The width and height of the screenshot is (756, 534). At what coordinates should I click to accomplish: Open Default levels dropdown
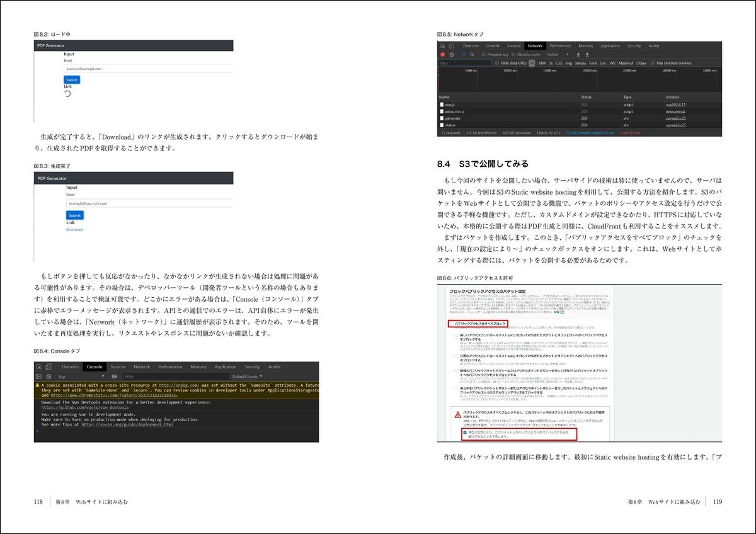(x=248, y=377)
